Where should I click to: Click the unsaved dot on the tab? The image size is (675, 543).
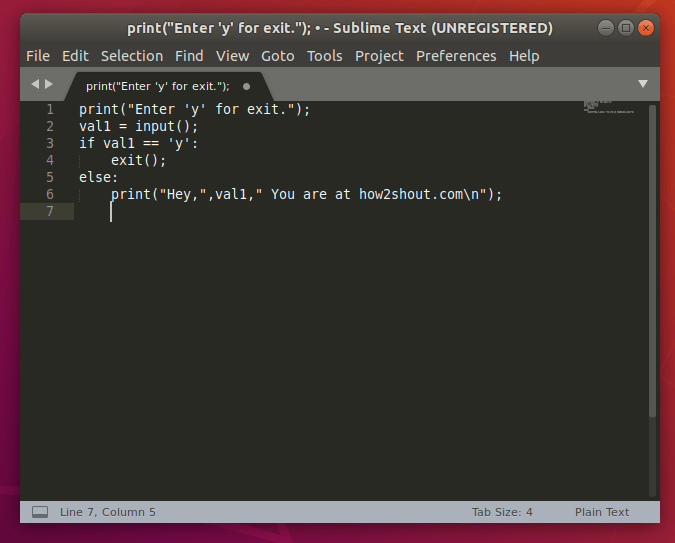pyautogui.click(x=246, y=87)
